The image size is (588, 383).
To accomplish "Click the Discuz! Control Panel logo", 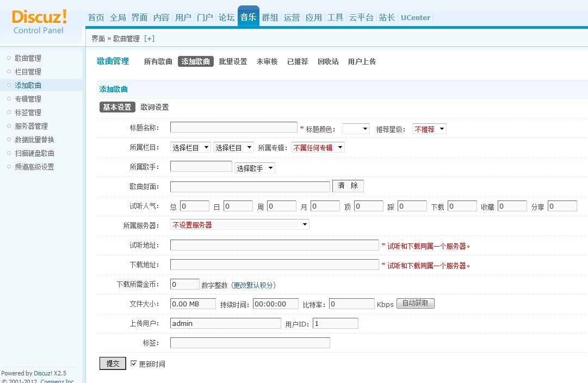I will click(x=39, y=21).
